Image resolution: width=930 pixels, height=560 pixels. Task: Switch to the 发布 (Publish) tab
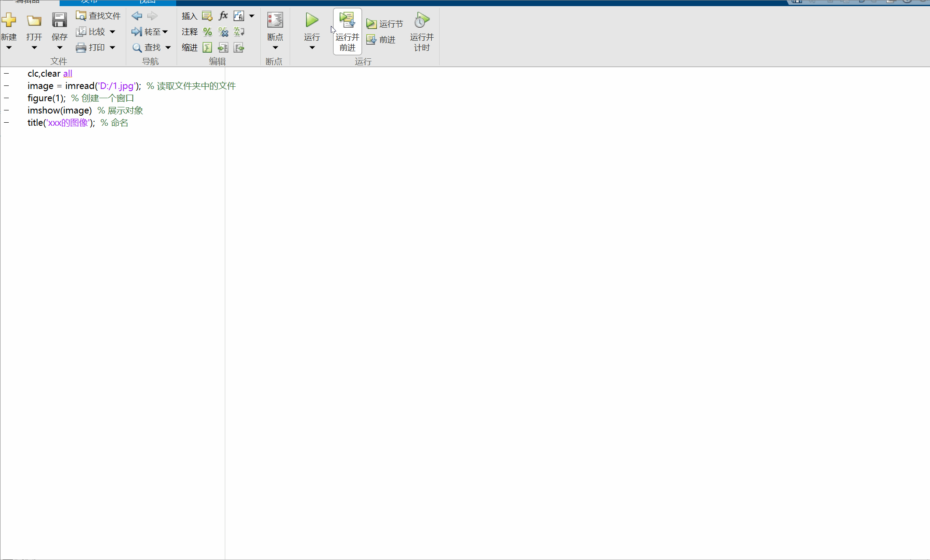(89, 2)
